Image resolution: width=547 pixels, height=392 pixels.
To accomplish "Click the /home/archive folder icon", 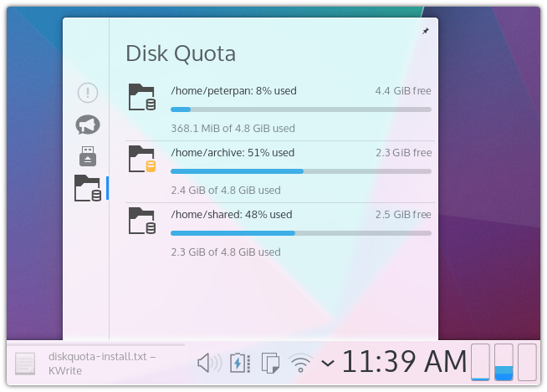I will [142, 159].
